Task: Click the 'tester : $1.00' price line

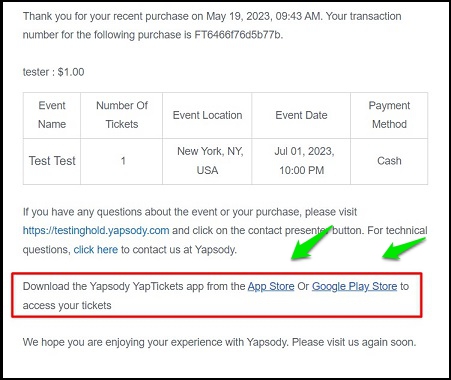Action: (x=53, y=72)
